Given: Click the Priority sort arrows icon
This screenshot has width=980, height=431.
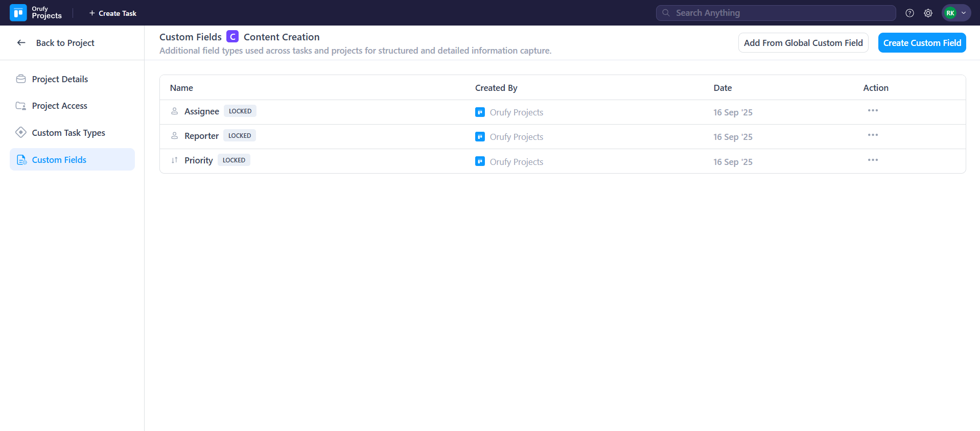Looking at the screenshot, I should tap(174, 160).
